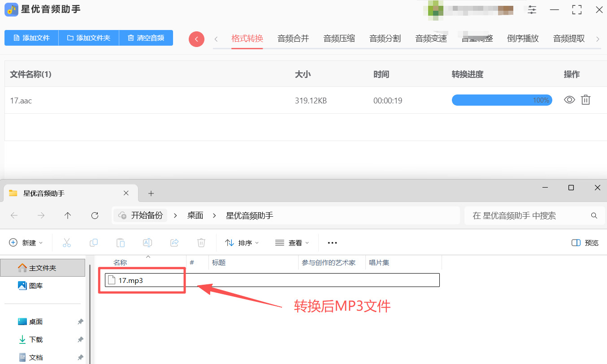Click the Cut scissors icon

point(67,243)
